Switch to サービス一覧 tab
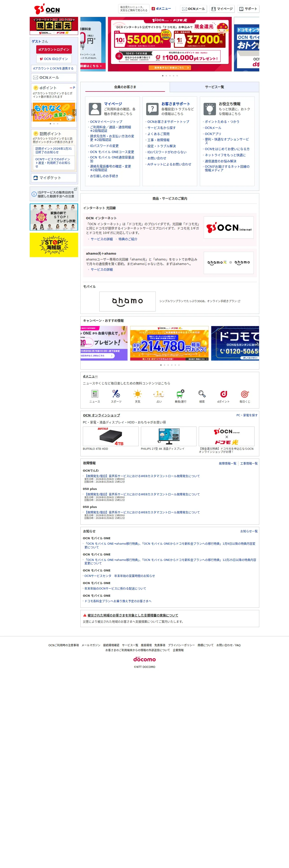The image size is (289, 868). pyautogui.click(x=214, y=87)
